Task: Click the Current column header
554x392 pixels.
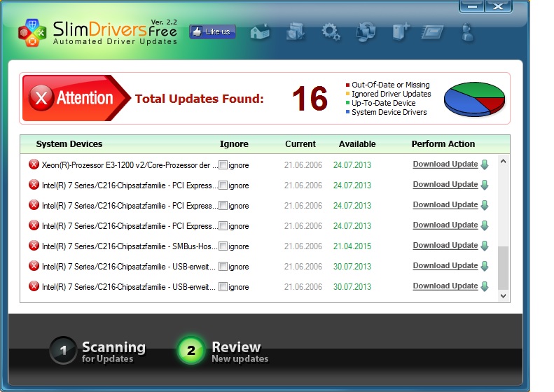Action: [300, 144]
